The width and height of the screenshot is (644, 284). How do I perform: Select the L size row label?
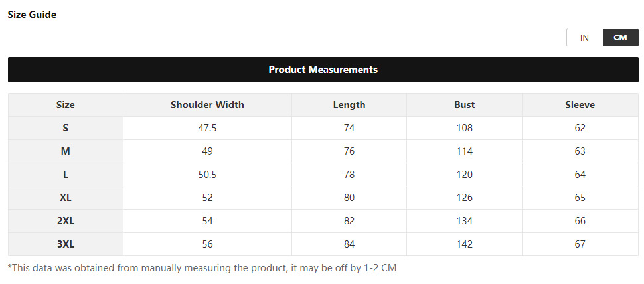click(x=66, y=175)
